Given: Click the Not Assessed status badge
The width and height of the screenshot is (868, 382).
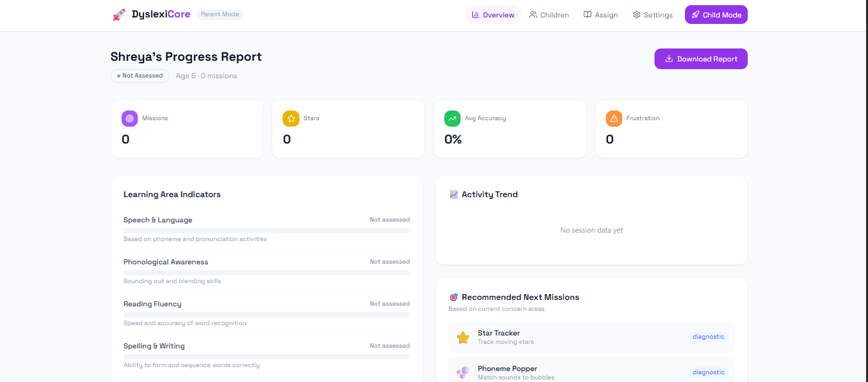Looking at the screenshot, I should click(x=140, y=76).
